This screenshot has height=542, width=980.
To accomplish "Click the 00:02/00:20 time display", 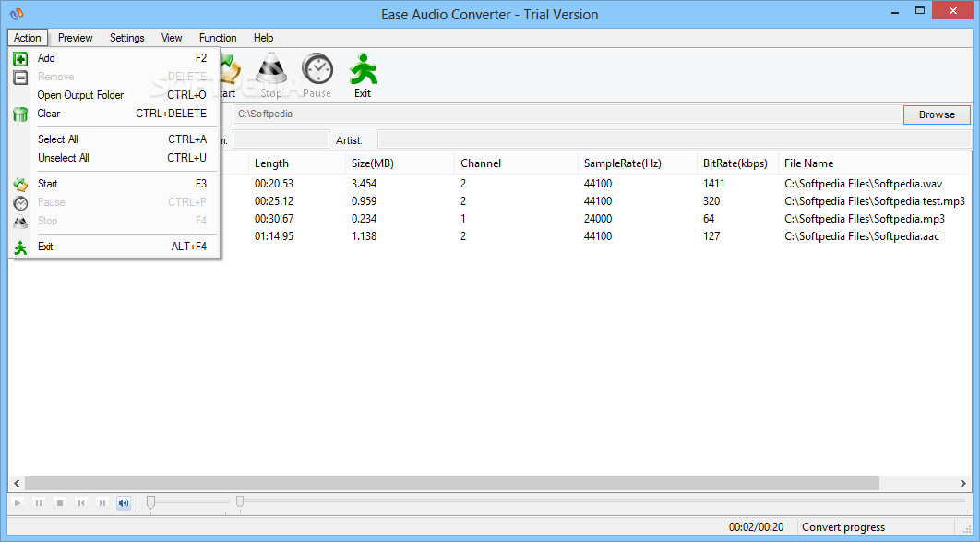I will (756, 527).
